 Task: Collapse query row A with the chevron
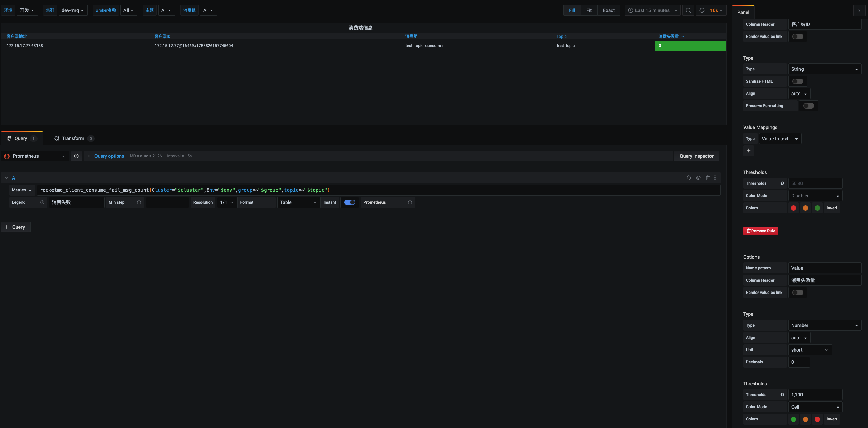(6, 177)
